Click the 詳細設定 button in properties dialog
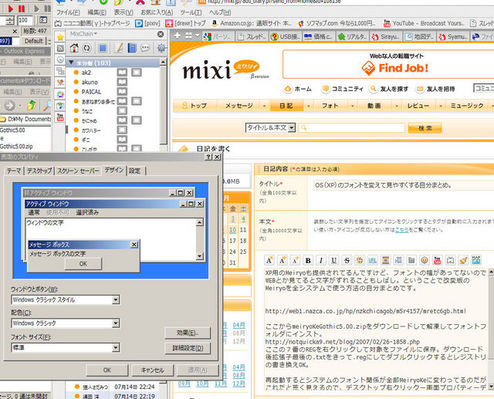This screenshot has height=399, width=494. click(188, 348)
